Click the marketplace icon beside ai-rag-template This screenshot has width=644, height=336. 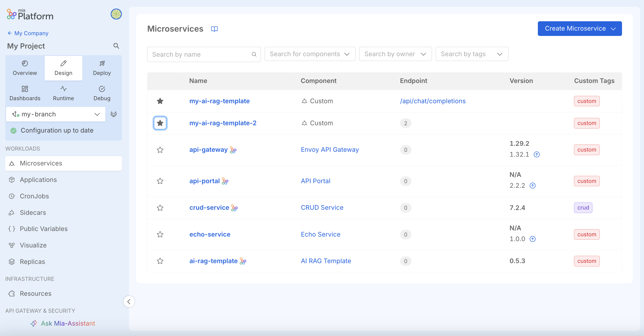pyautogui.click(x=243, y=261)
